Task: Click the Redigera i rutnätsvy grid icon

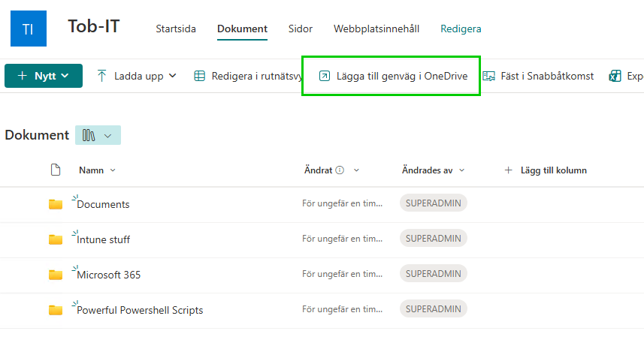Action: 200,76
